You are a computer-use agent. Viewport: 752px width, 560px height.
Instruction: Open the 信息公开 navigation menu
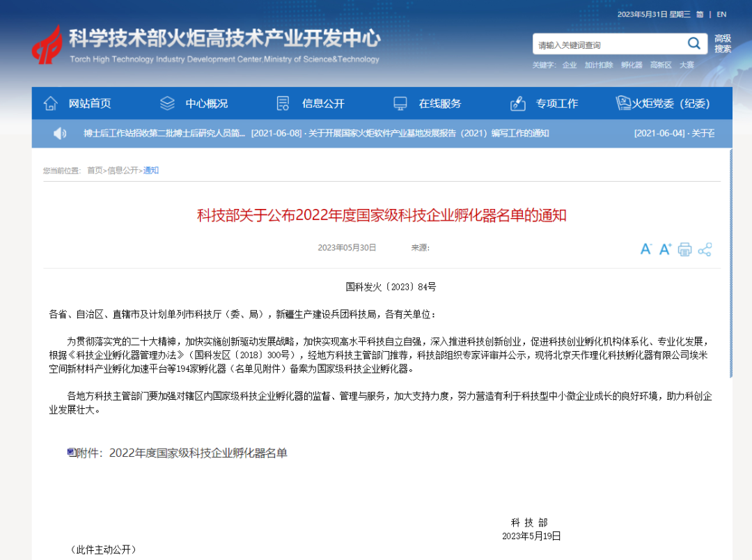pos(322,103)
